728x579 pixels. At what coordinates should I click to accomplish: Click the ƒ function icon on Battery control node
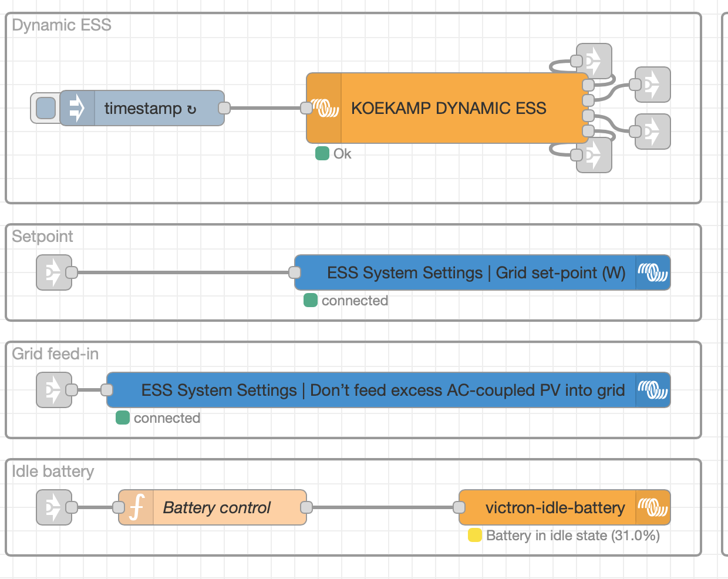136,507
